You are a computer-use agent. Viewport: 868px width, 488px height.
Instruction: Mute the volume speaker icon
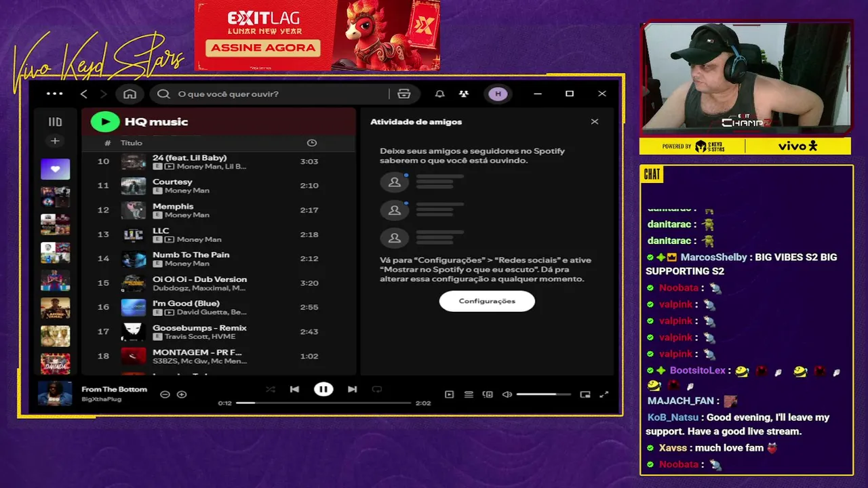[507, 394]
